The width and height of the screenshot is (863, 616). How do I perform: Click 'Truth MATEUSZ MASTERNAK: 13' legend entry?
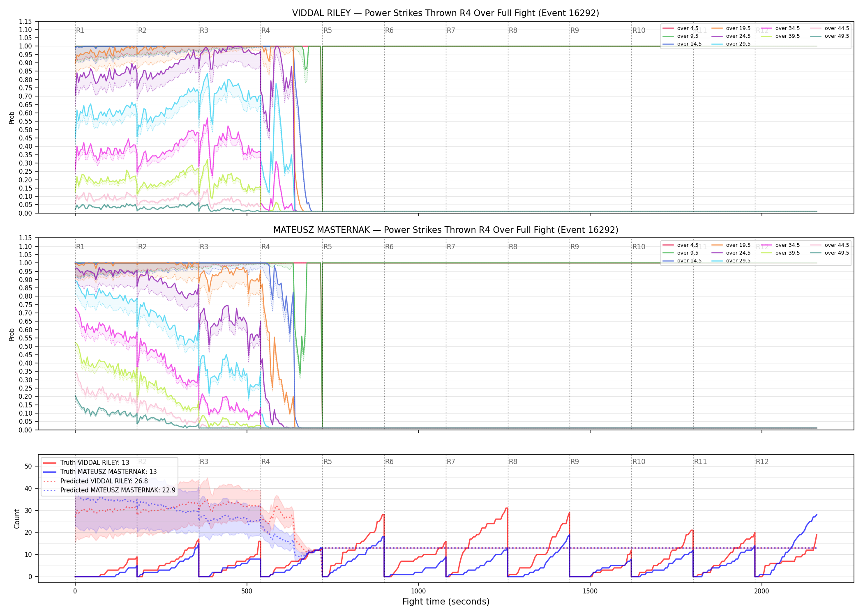100,472
